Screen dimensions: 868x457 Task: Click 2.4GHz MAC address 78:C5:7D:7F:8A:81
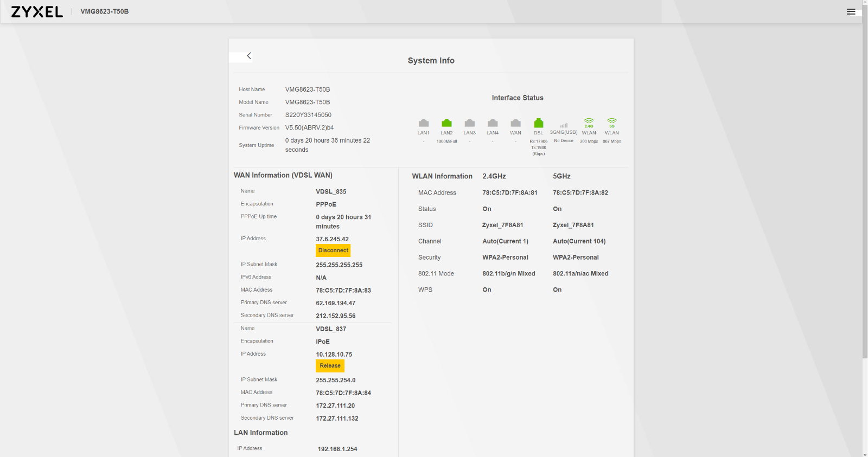click(510, 192)
